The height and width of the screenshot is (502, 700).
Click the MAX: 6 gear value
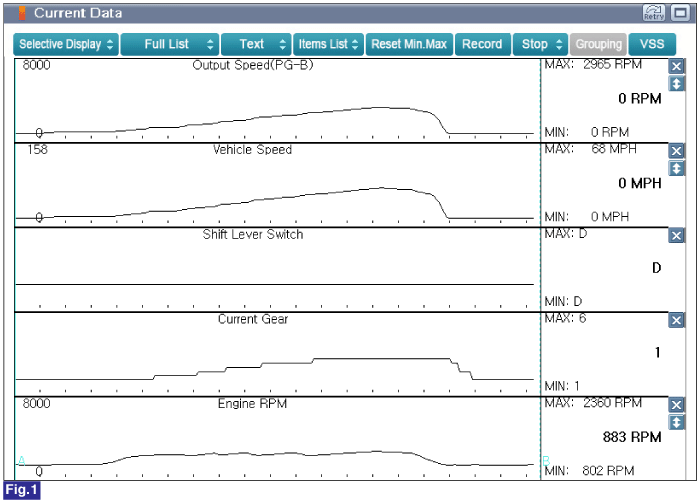click(x=565, y=318)
